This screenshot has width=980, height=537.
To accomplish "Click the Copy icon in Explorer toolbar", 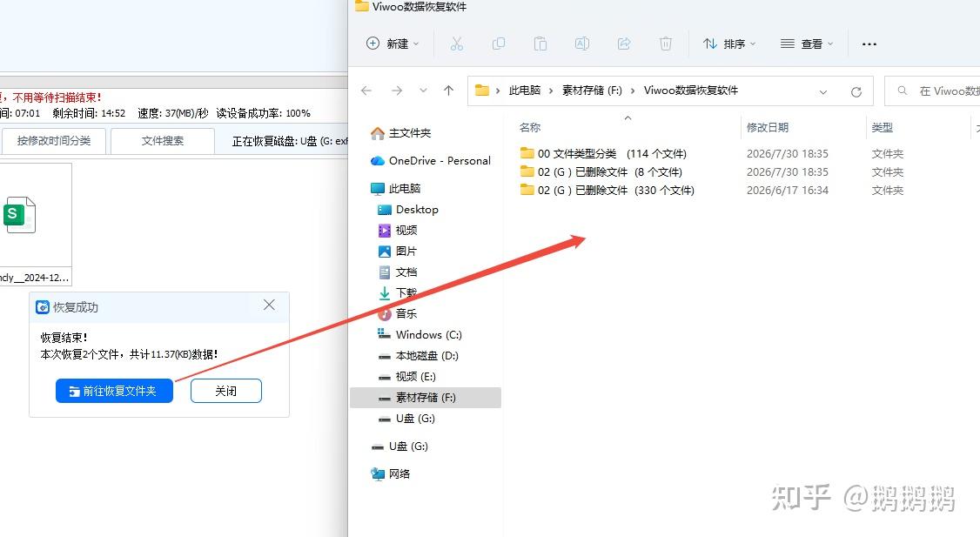I will 498,44.
